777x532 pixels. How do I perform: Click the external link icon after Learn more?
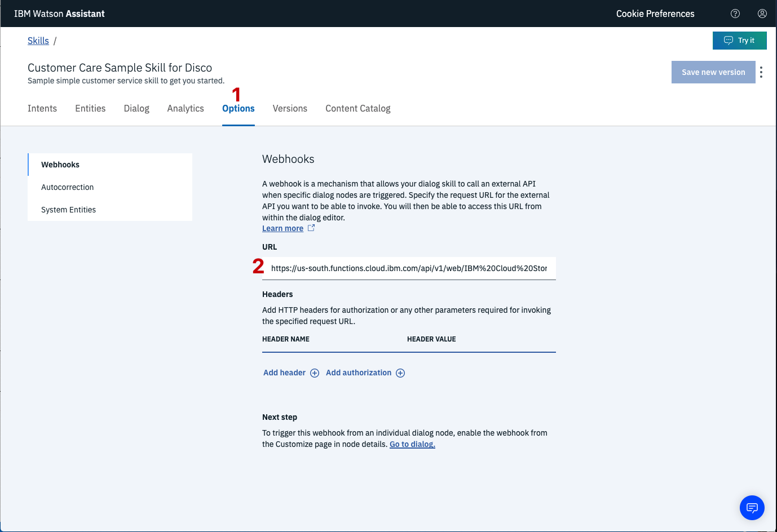coord(311,228)
